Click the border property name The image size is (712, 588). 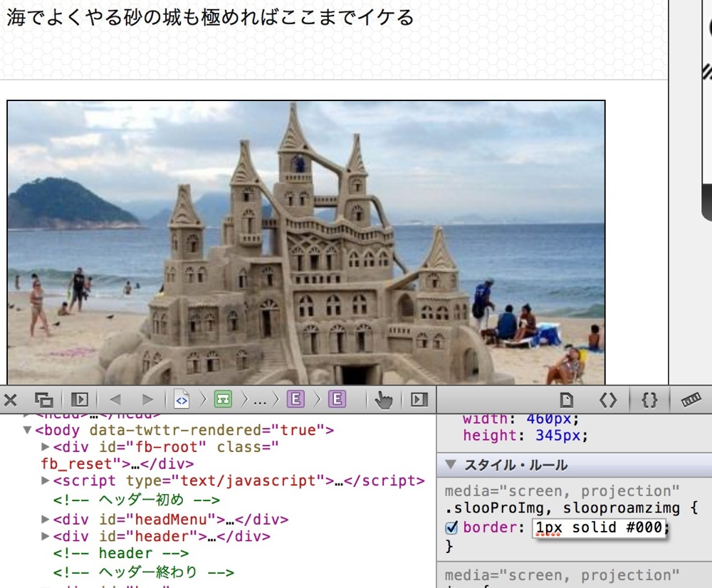(x=491, y=527)
